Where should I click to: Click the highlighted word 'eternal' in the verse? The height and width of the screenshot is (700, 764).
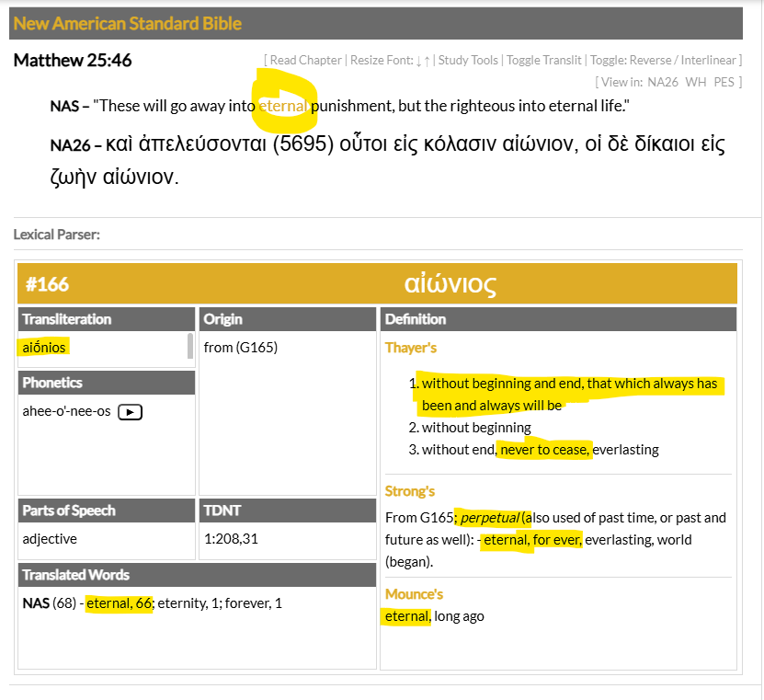(x=283, y=106)
